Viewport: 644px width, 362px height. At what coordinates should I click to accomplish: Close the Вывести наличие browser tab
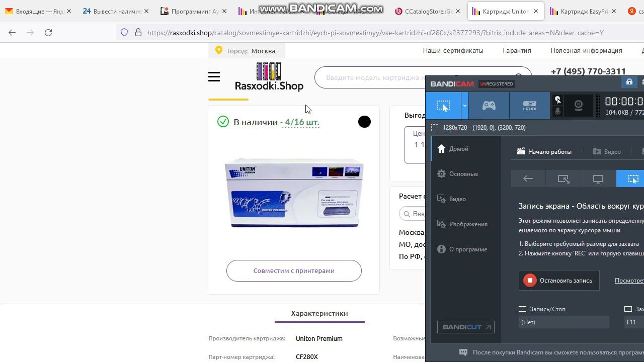click(x=146, y=11)
